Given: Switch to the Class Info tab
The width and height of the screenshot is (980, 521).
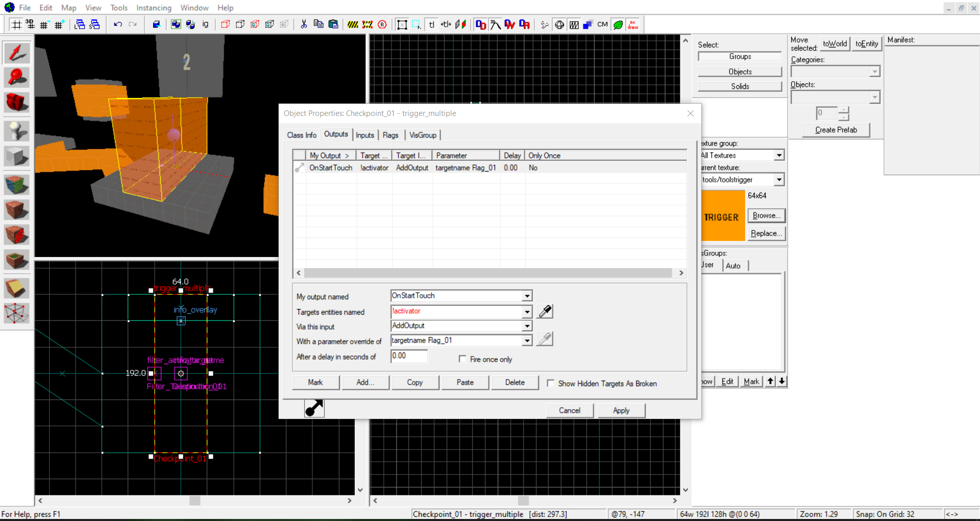Looking at the screenshot, I should click(301, 135).
